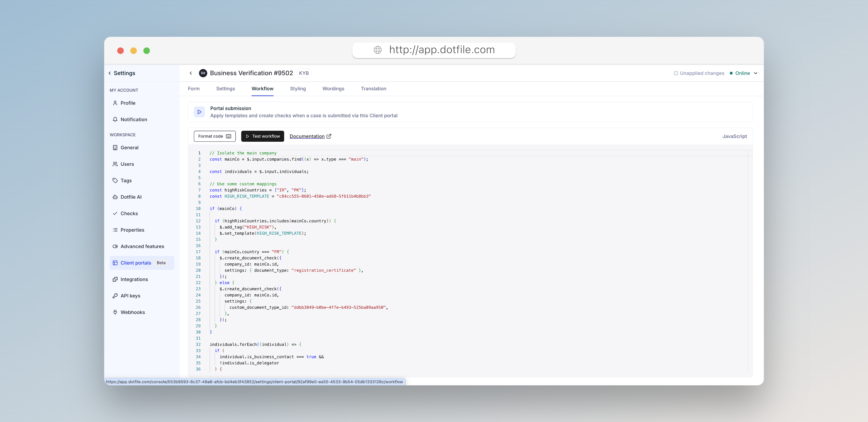The image size is (868, 422).
Task: Click the API keys key icon
Action: click(115, 296)
